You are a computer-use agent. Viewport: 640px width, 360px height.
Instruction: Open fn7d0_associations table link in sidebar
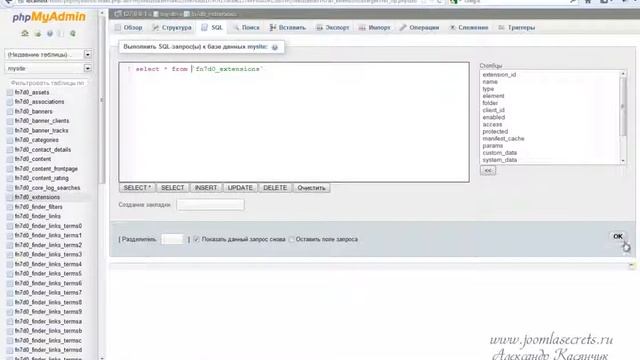39,102
